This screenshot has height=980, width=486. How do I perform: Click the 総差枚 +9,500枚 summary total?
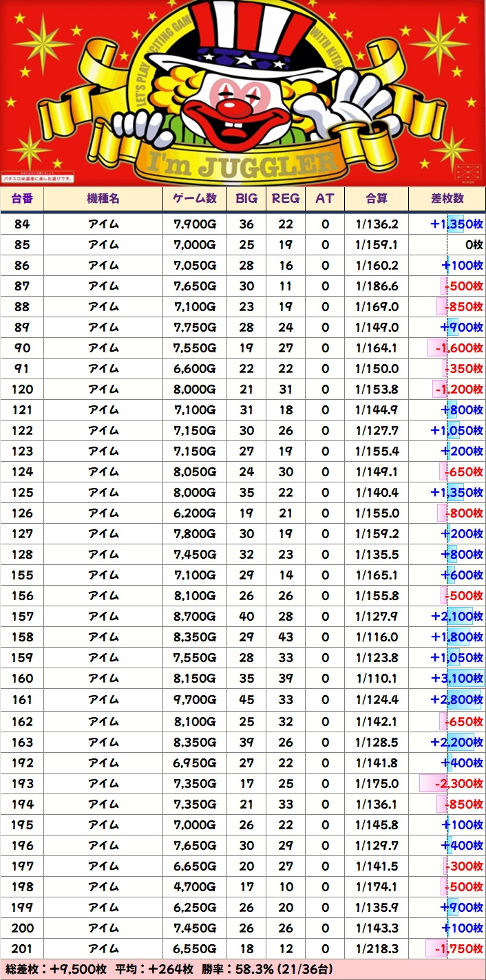(55, 970)
